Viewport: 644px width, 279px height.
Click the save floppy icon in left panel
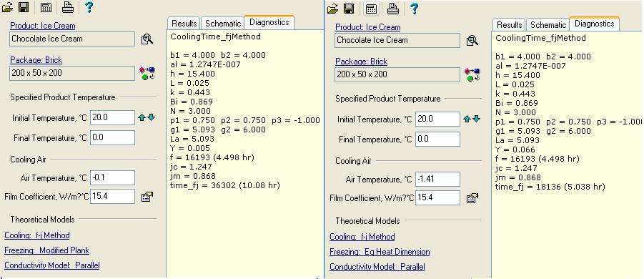[24, 7]
